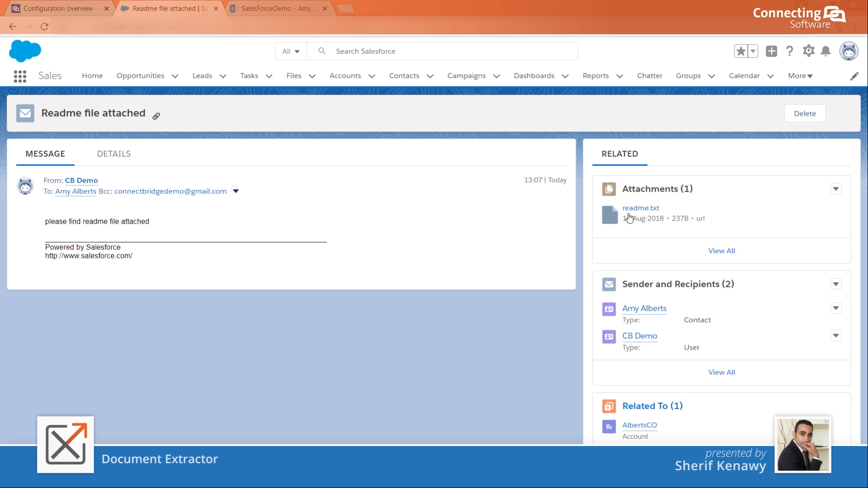Click the user avatar icon
Screen dimensions: 868x488
[x=850, y=51]
